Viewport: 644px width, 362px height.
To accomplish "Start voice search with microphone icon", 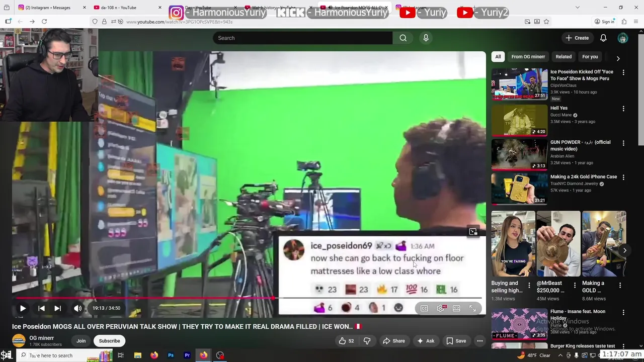I will click(x=426, y=38).
